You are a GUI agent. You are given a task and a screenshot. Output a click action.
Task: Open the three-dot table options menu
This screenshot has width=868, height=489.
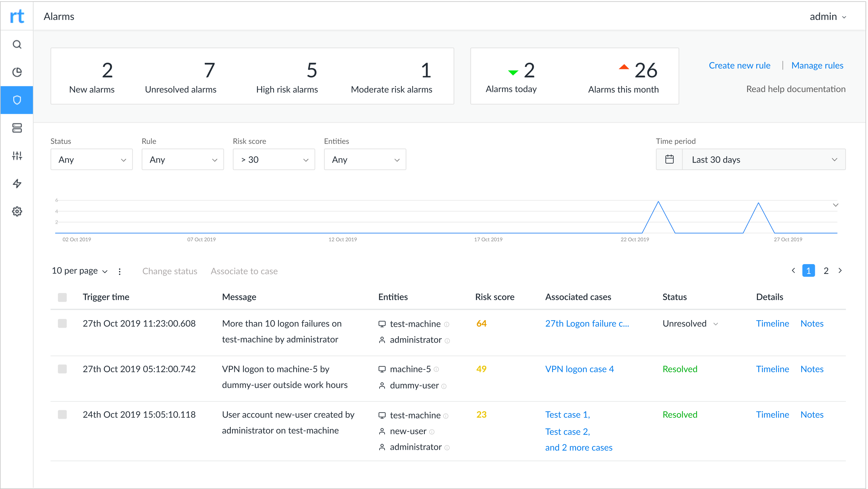[120, 271]
